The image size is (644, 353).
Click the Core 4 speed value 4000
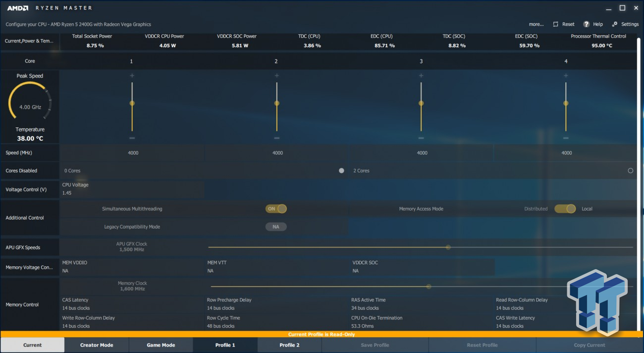566,153
